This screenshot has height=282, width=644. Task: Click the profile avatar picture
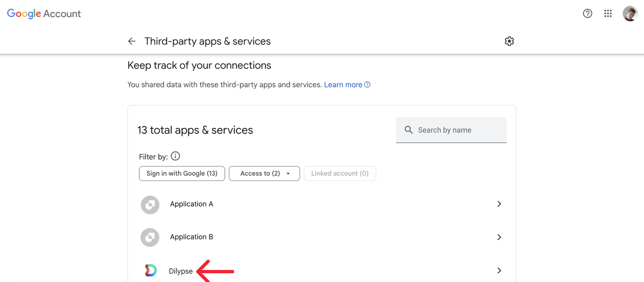pyautogui.click(x=630, y=13)
